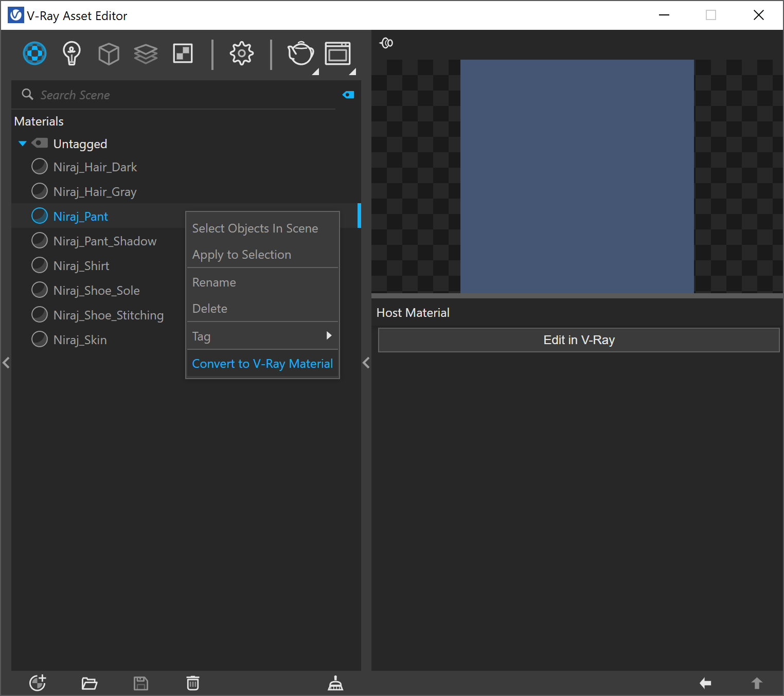Viewport: 784px width, 696px height.
Task: Click the up arrow icon
Action: click(x=757, y=683)
